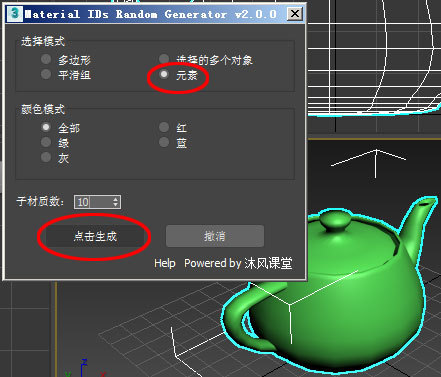Increase sub-material count with spinner up arrow
Screen dimensions: 441x377
tap(116, 199)
